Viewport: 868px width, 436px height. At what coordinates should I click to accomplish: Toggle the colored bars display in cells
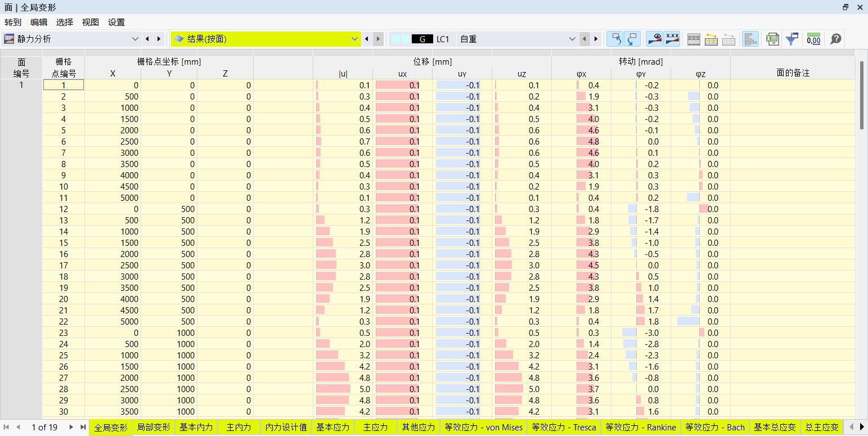coord(750,39)
